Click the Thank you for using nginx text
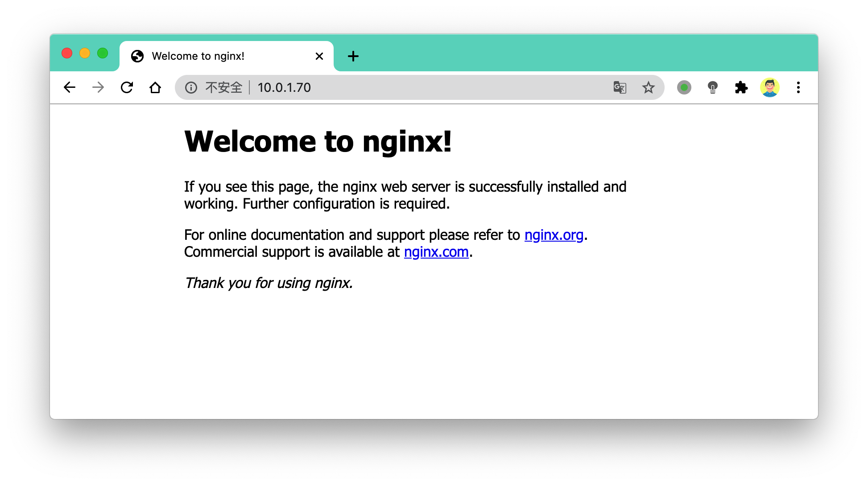 pos(269,283)
